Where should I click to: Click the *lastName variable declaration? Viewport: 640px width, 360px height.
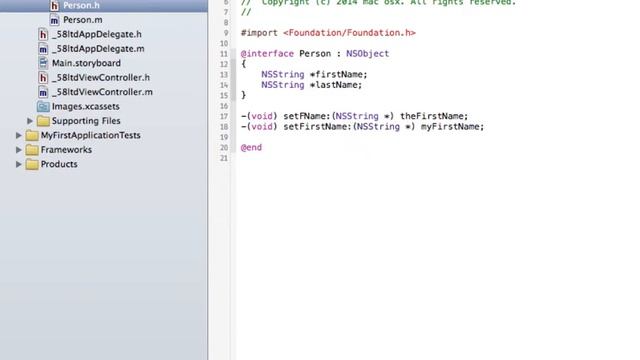[x=336, y=85]
